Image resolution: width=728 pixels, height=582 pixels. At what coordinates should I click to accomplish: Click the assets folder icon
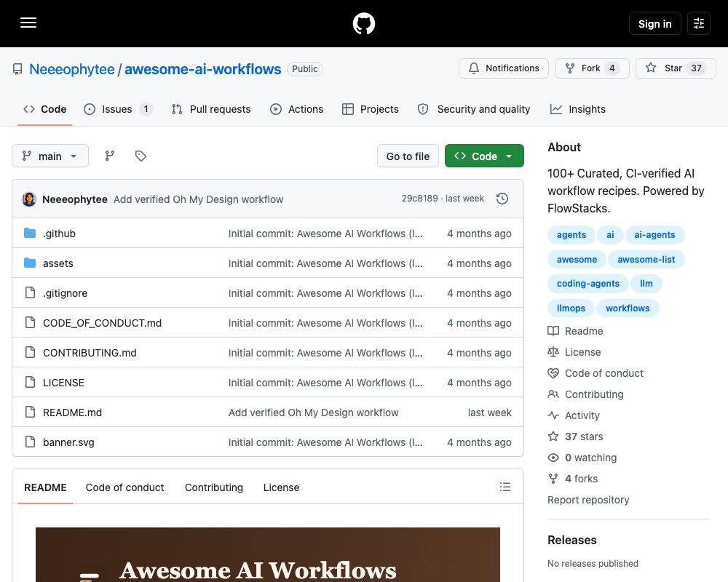30,263
